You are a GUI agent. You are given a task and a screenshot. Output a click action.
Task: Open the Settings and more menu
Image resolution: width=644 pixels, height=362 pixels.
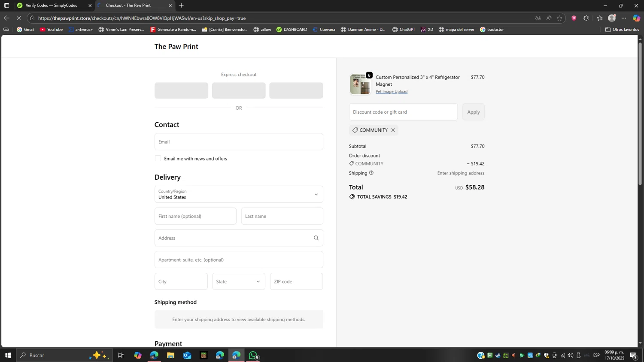[624, 18]
